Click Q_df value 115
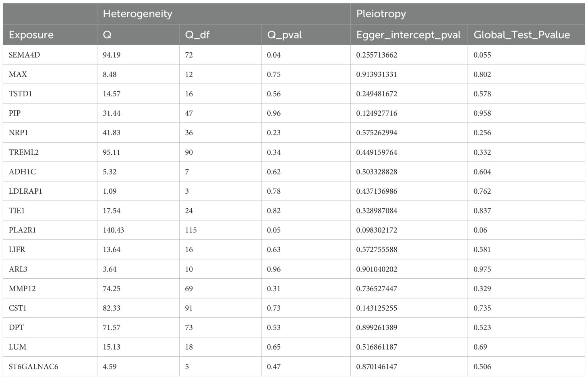588x379 pixels. pyautogui.click(x=191, y=230)
